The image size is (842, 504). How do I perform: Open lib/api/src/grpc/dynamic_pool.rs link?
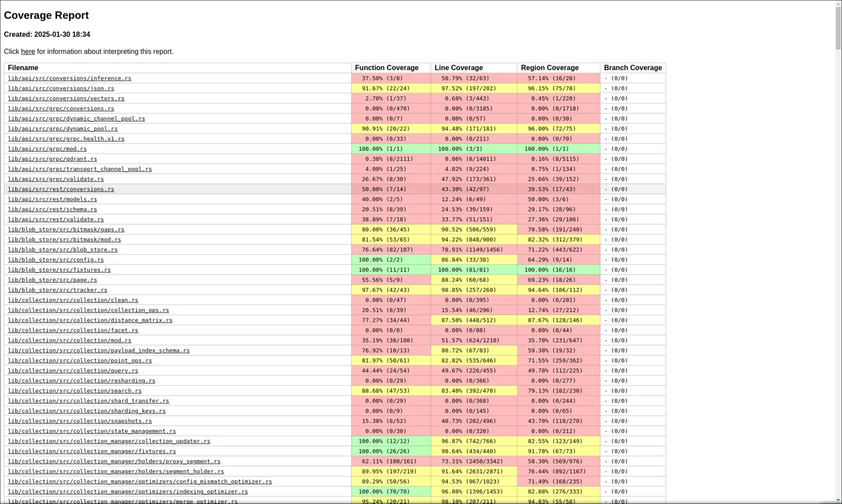63,129
